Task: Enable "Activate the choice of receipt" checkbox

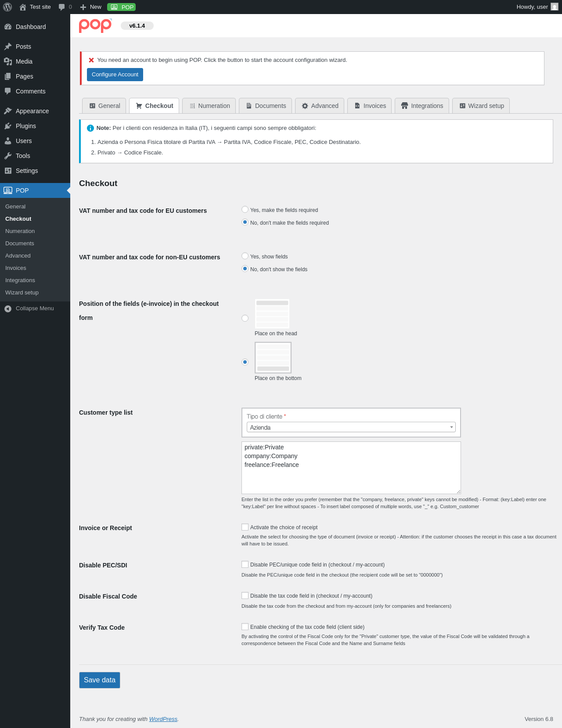Action: click(245, 527)
